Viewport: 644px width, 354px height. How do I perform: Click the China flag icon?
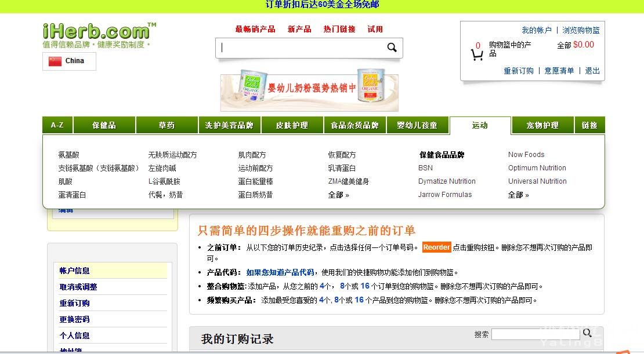55,61
